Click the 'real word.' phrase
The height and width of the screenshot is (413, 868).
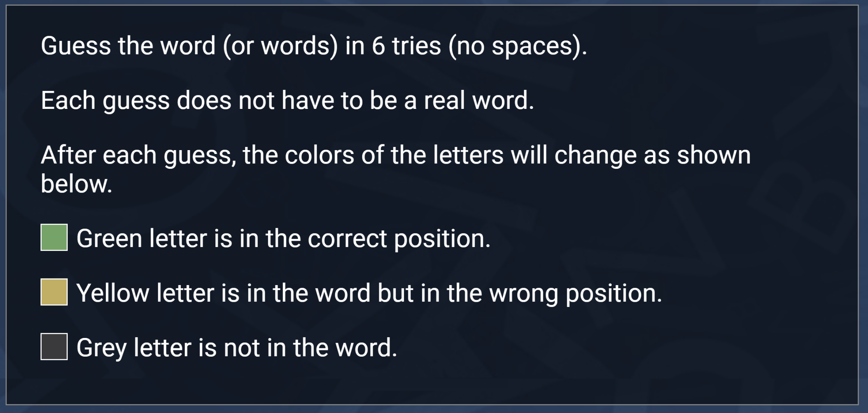[479, 100]
